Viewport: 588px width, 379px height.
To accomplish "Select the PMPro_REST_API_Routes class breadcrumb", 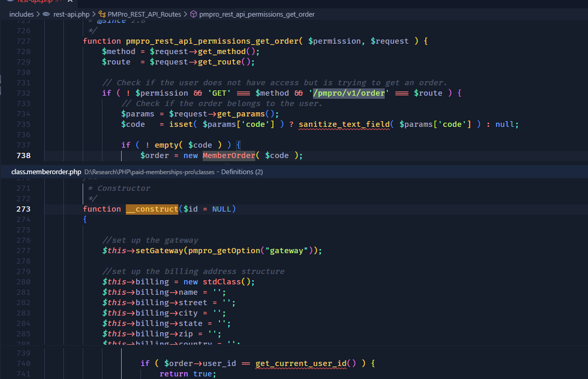I will point(144,14).
